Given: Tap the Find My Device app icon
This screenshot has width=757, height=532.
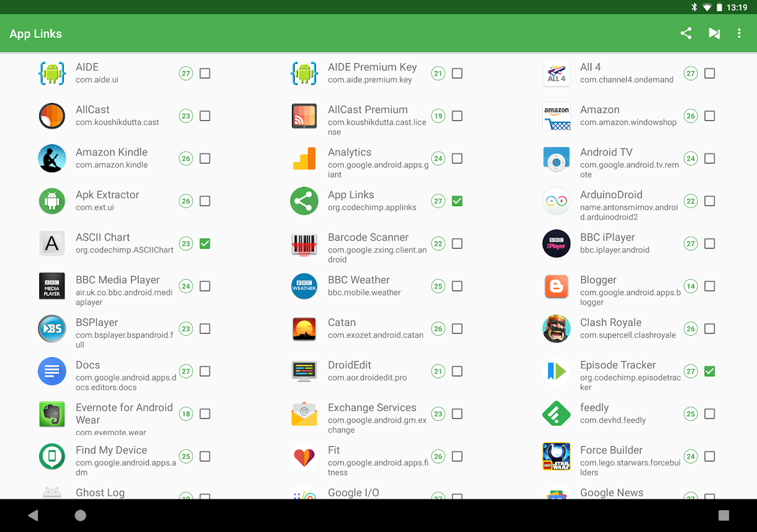Looking at the screenshot, I should 52,456.
